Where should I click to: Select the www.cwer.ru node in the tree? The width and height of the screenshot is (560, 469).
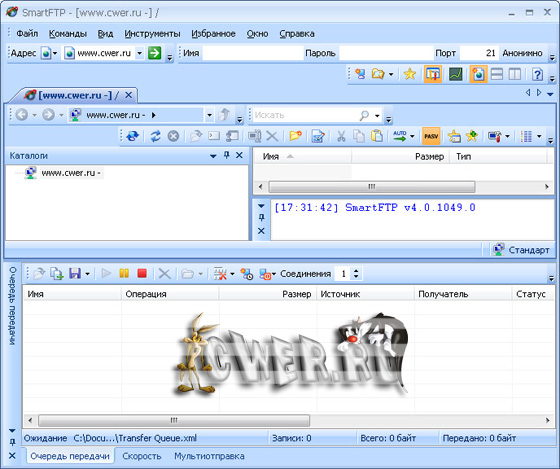(69, 173)
